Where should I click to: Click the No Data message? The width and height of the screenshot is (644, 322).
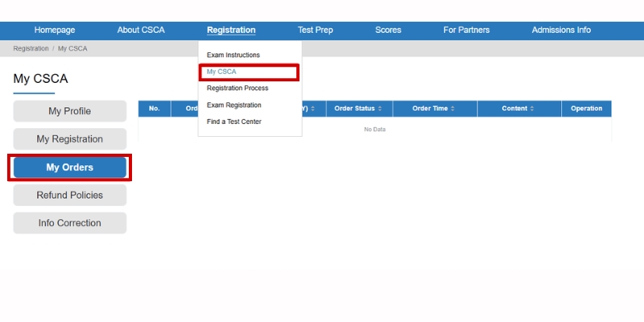[x=375, y=130]
